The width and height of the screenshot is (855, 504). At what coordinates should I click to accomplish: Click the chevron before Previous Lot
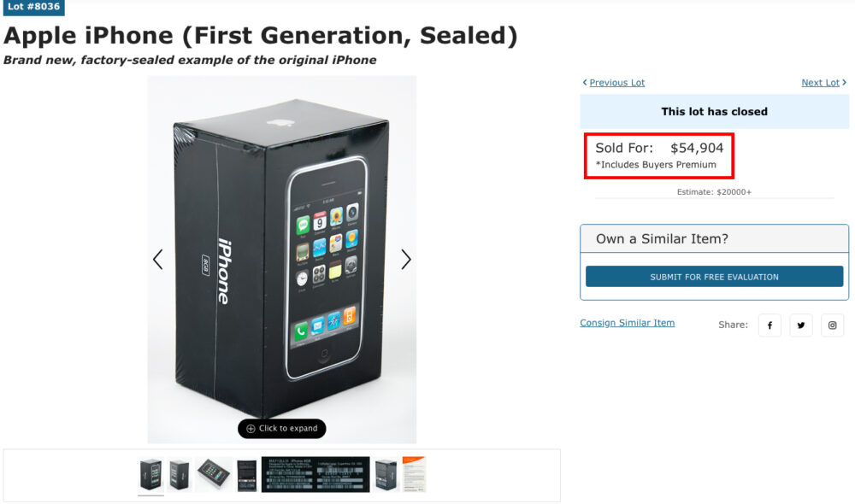[x=584, y=82]
